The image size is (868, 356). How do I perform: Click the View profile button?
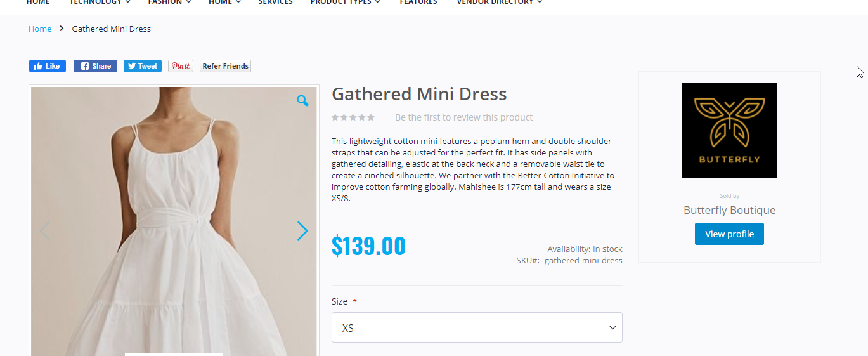point(729,234)
